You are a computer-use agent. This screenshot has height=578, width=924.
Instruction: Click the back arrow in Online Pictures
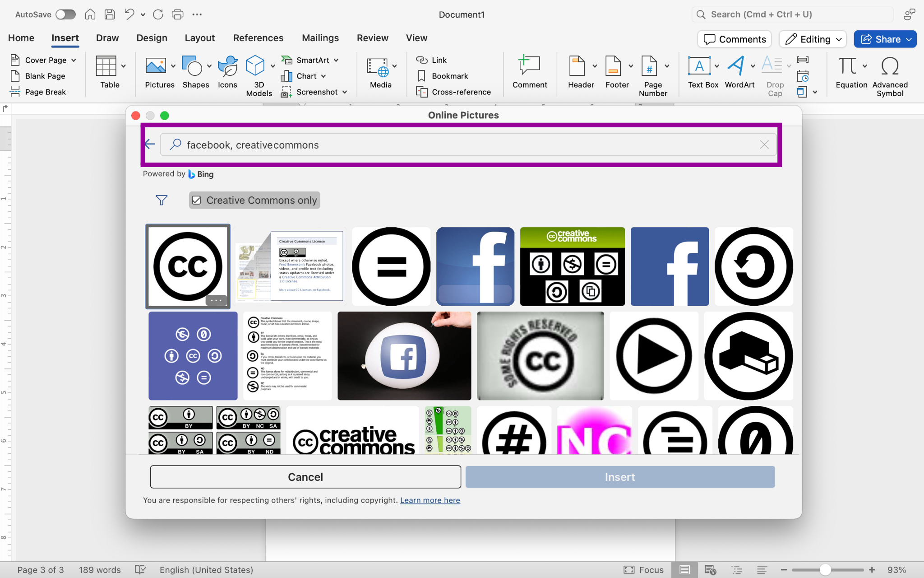[x=150, y=144]
